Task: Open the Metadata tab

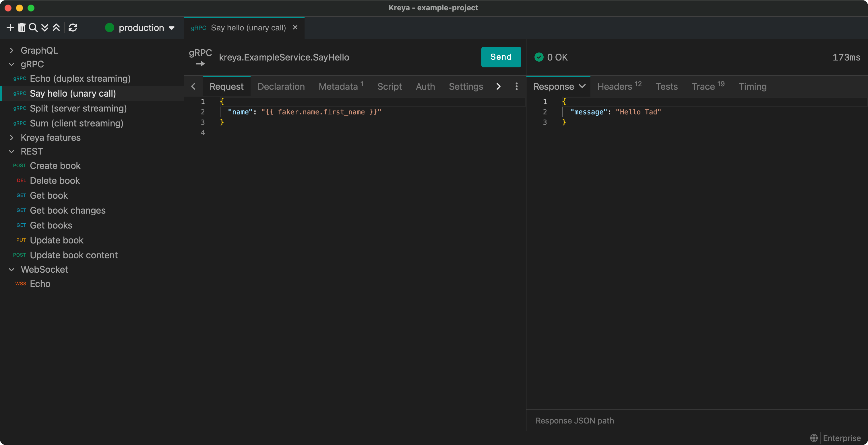Action: coord(341,87)
